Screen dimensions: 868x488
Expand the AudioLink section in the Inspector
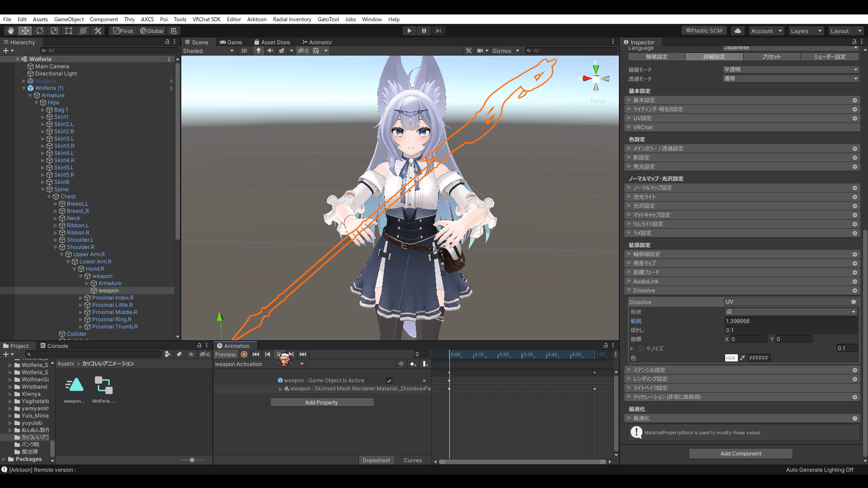(630, 281)
